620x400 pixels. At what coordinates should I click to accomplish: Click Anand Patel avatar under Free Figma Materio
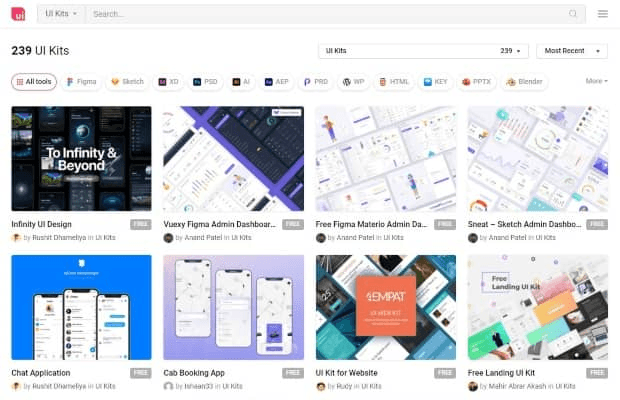click(x=321, y=238)
